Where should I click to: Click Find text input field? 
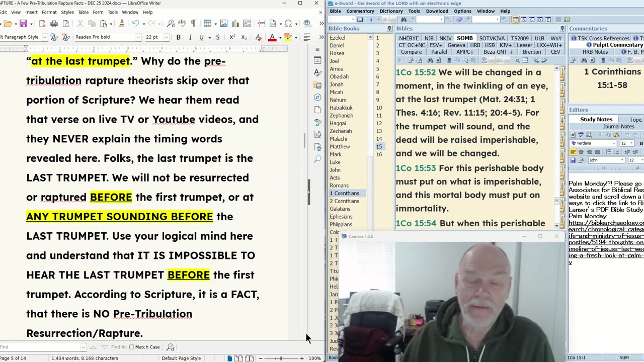point(40,347)
